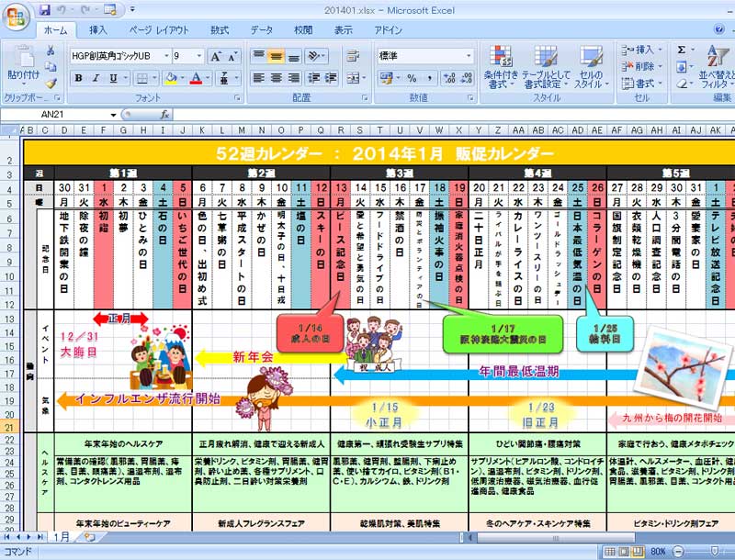Select the Format Painter brush
Screen dimensions: 735x560
pos(51,84)
